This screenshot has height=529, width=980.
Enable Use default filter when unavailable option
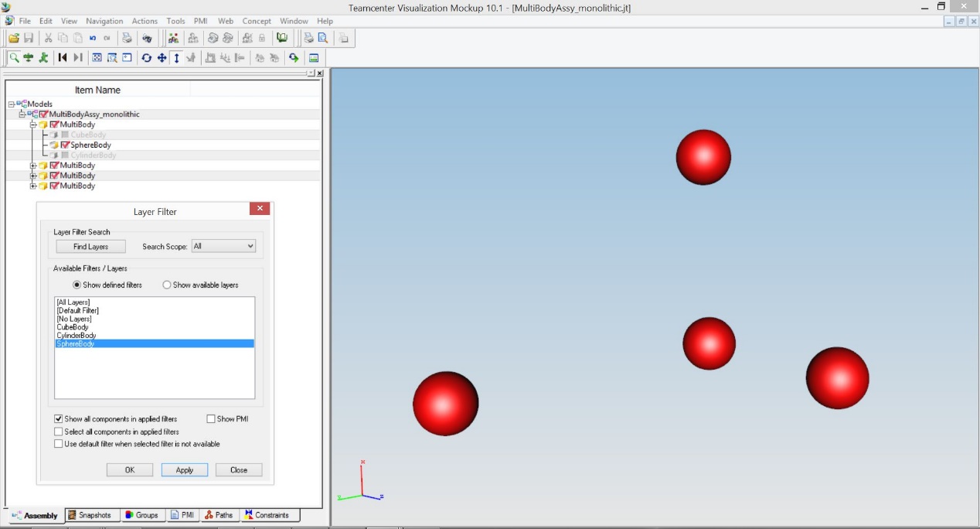(58, 444)
